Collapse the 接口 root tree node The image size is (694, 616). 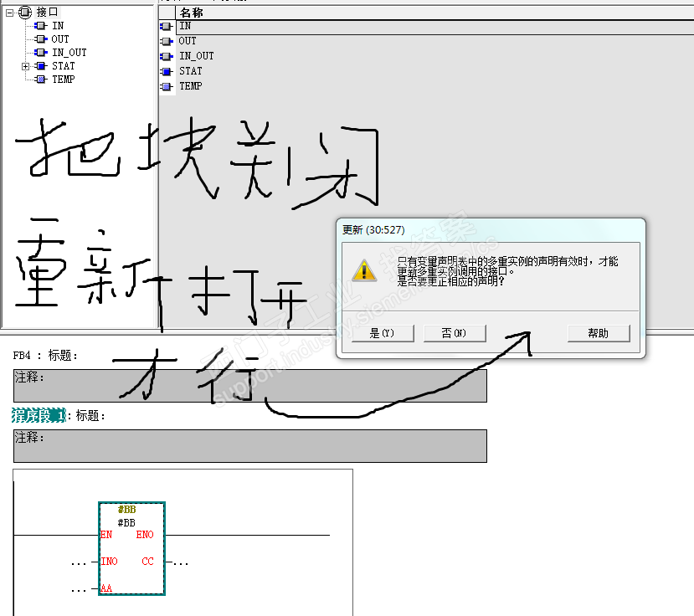(x=10, y=13)
